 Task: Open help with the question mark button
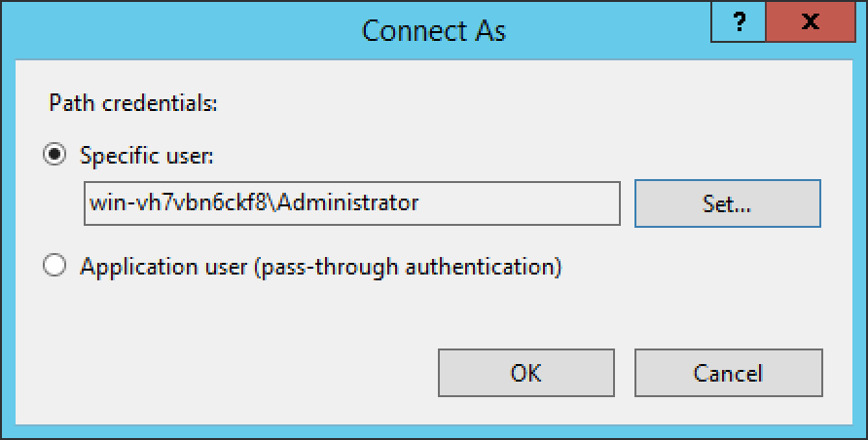739,21
